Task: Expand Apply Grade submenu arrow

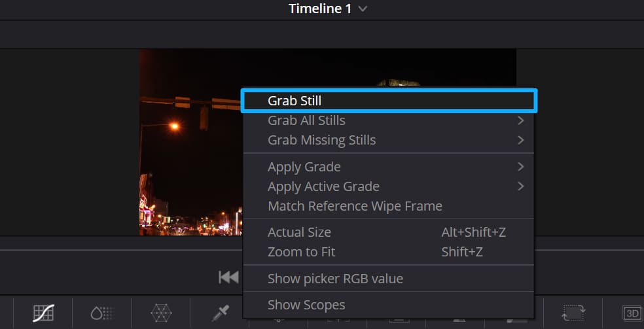Action: click(x=521, y=167)
